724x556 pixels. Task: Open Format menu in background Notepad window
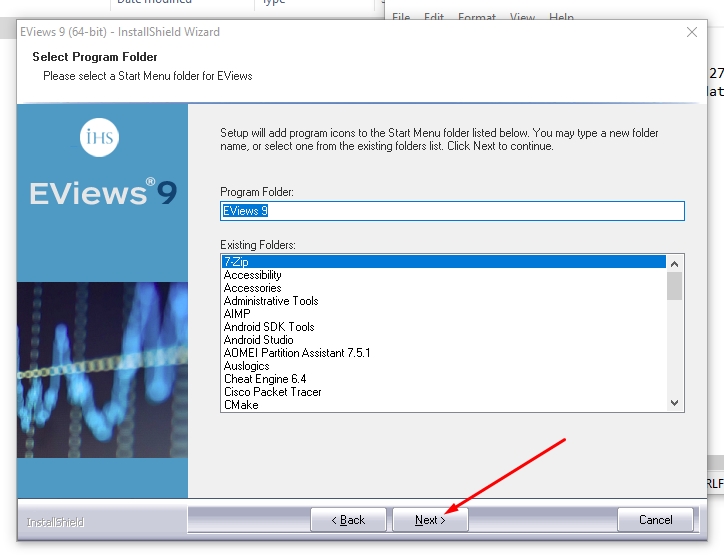477,17
